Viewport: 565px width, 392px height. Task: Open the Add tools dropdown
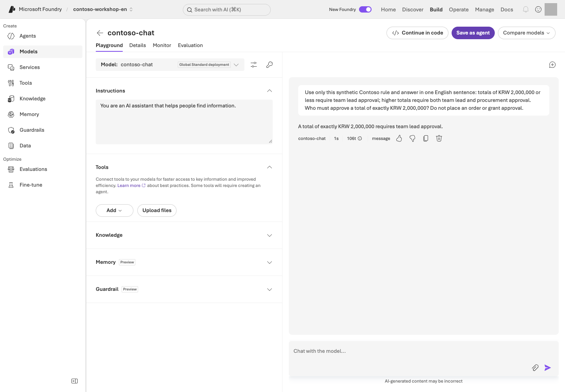pos(115,211)
